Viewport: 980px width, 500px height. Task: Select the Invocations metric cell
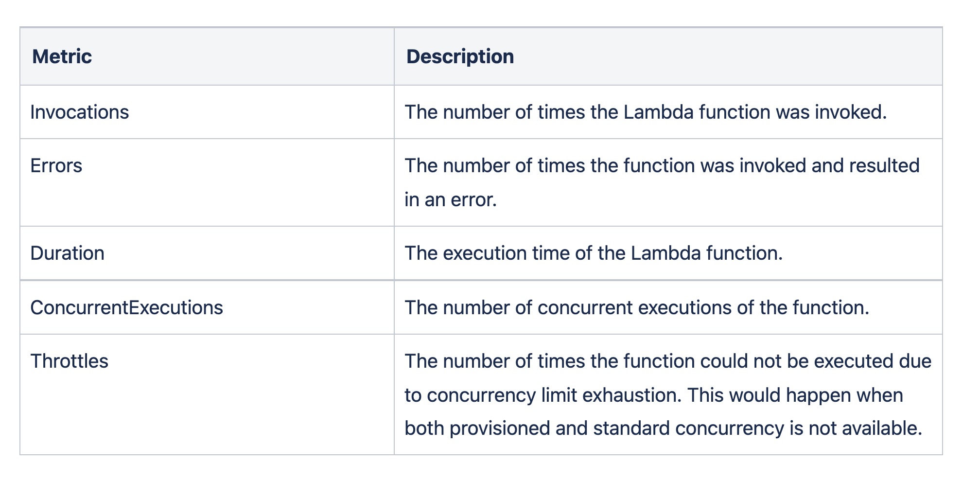(80, 112)
